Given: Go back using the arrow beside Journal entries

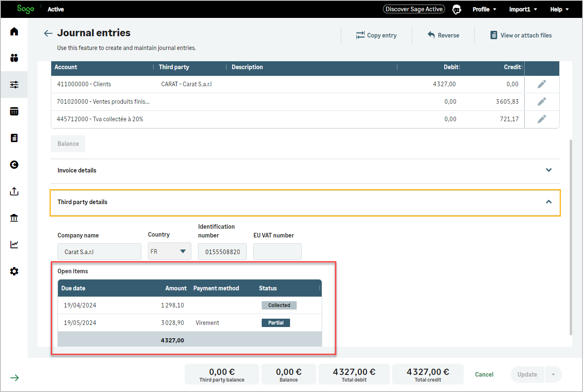Looking at the screenshot, I should pyautogui.click(x=48, y=33).
